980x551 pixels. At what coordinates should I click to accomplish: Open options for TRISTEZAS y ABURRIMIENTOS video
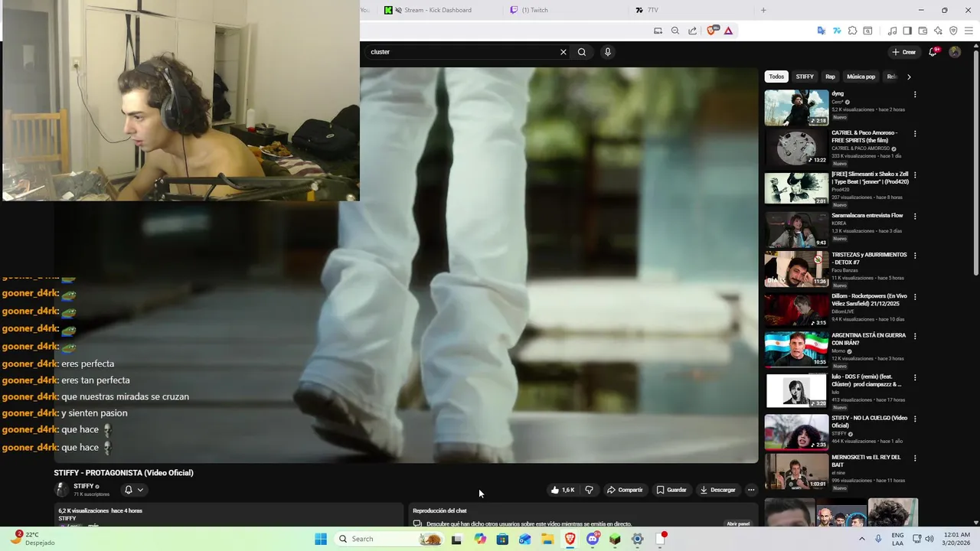click(x=915, y=256)
